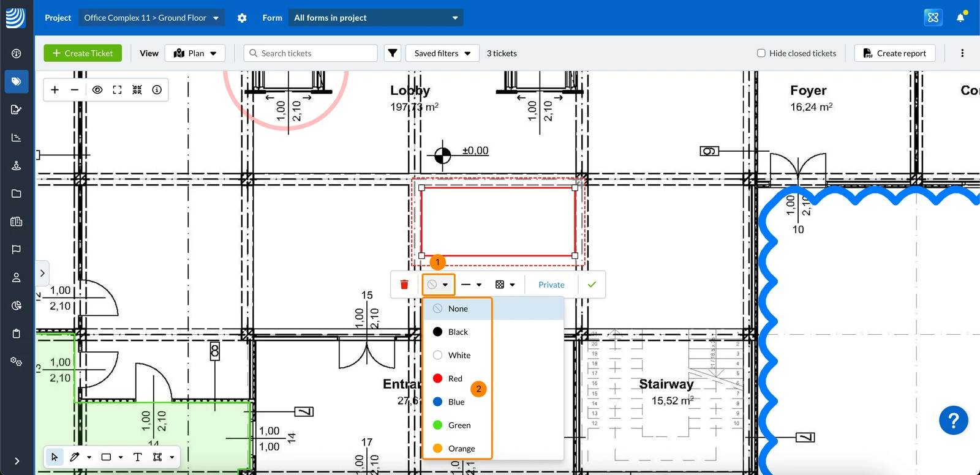Delete annotation with red trash icon
Viewport: 980px width, 475px height.
[x=404, y=285]
